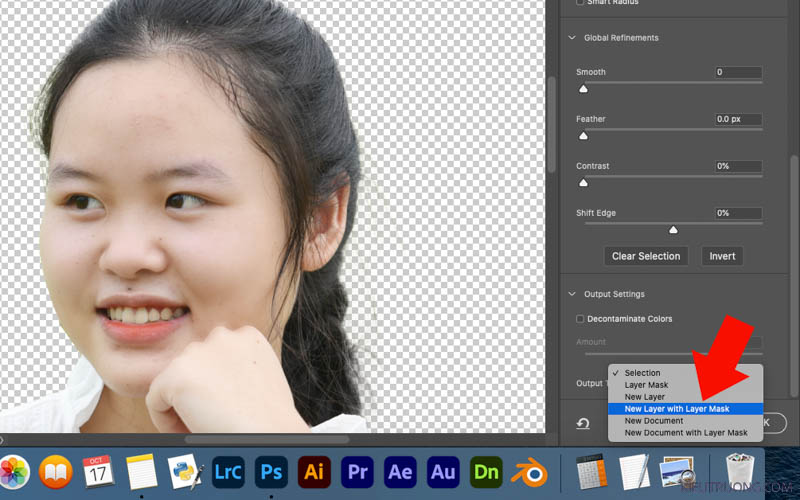Click the Contrast percentage field

click(738, 166)
